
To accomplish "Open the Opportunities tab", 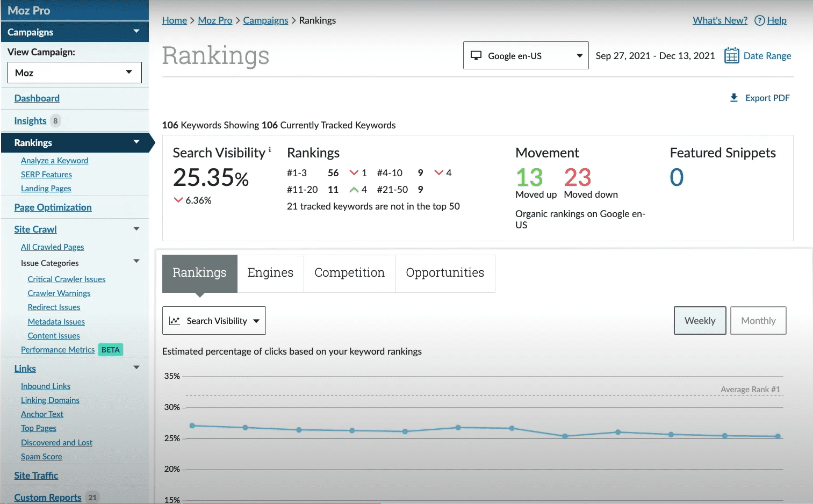I will coord(445,273).
